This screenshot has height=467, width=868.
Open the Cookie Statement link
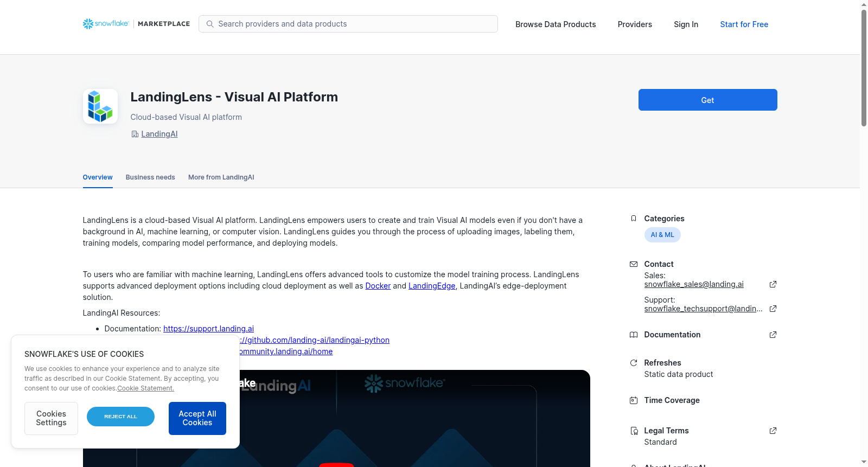pyautogui.click(x=145, y=388)
